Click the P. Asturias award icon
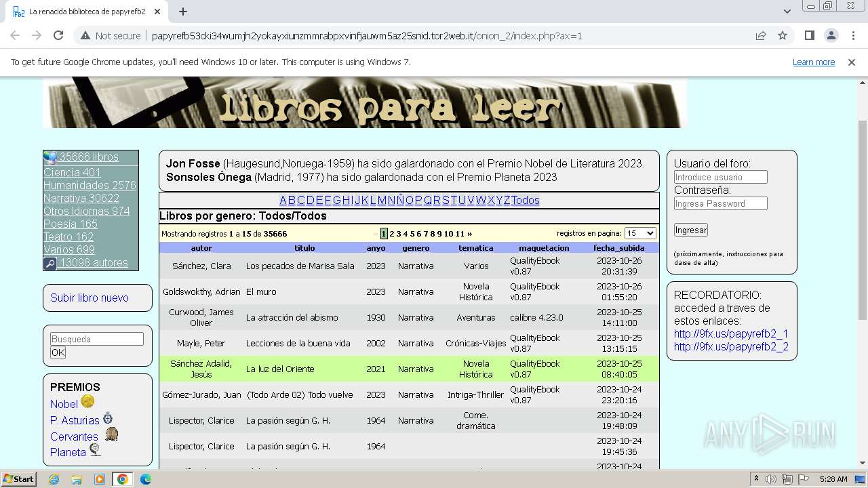This screenshot has height=488, width=868. click(108, 418)
